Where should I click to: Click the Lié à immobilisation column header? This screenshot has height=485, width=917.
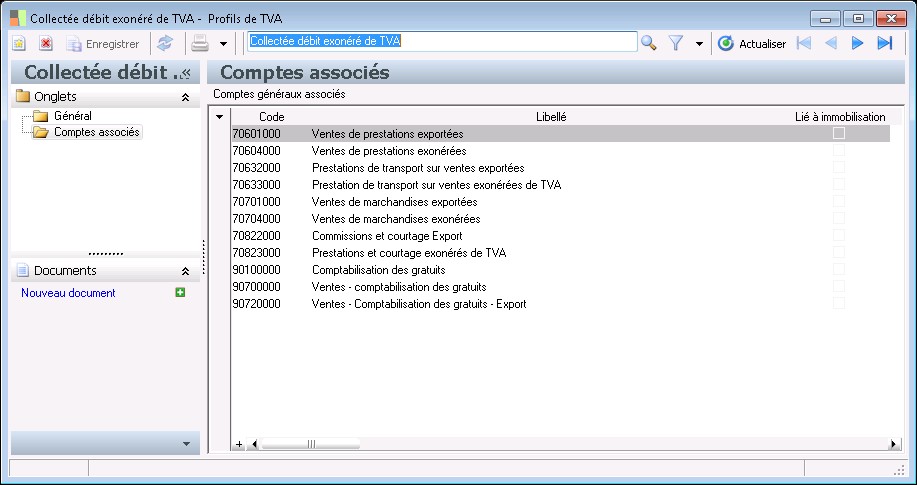coord(840,117)
